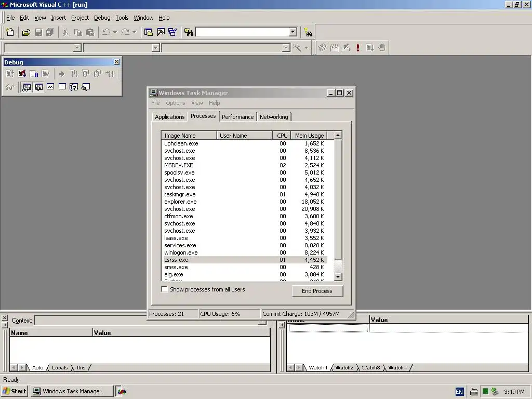Toggle the Memory window button in Debug toolbar
This screenshot has width=532, height=399.
click(62, 87)
